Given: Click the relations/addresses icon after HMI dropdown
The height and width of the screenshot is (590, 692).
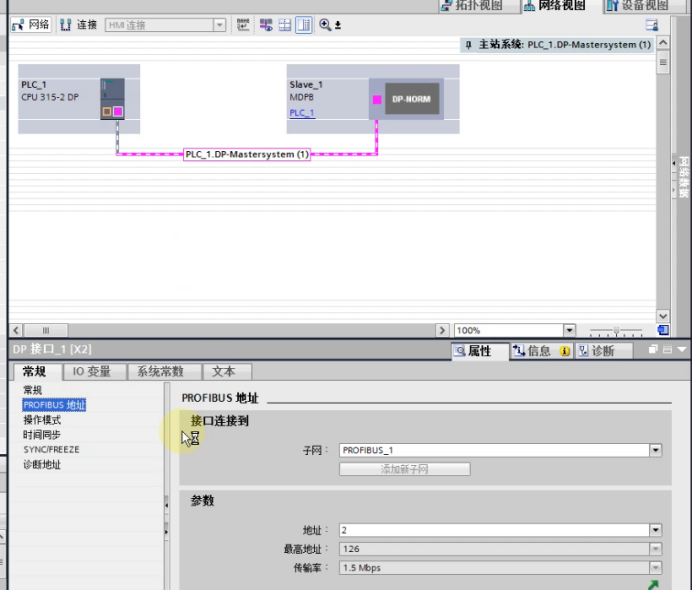Looking at the screenshot, I should (x=243, y=25).
